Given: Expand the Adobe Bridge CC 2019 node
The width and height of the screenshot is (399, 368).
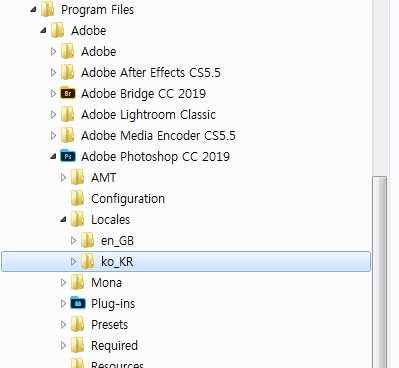Looking at the screenshot, I should (53, 93).
